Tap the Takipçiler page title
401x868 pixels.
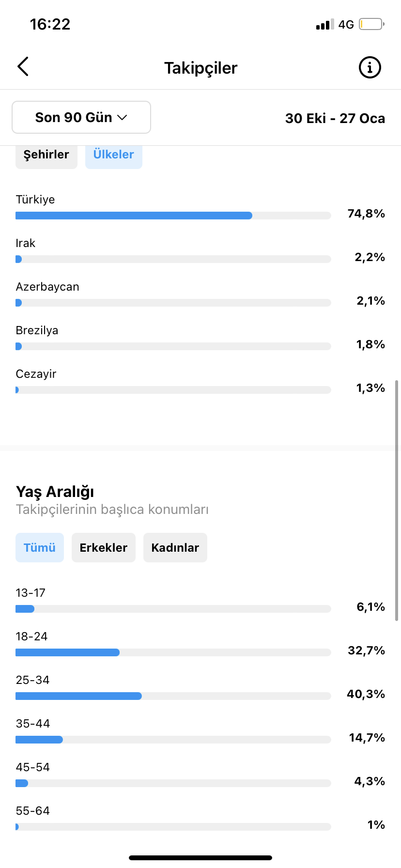point(200,68)
